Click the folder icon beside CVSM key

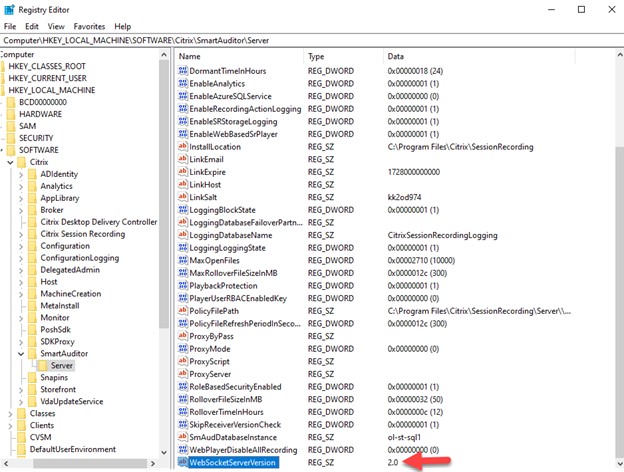pyautogui.click(x=21, y=437)
